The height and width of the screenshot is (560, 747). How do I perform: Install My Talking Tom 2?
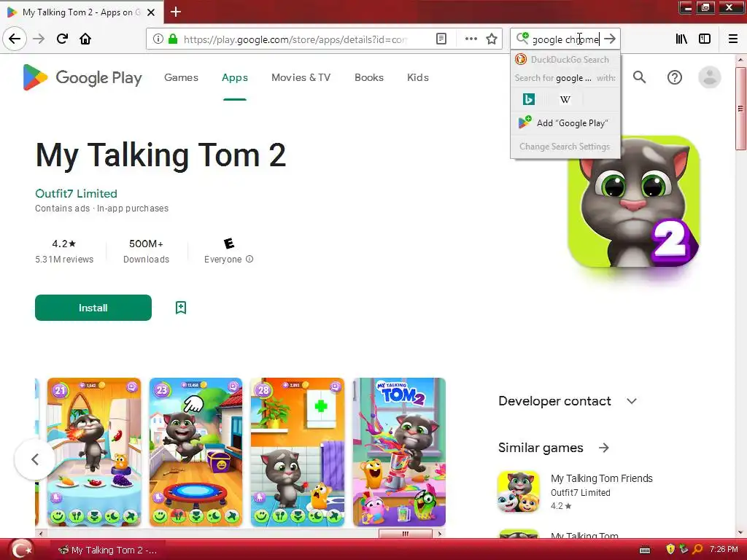point(93,308)
